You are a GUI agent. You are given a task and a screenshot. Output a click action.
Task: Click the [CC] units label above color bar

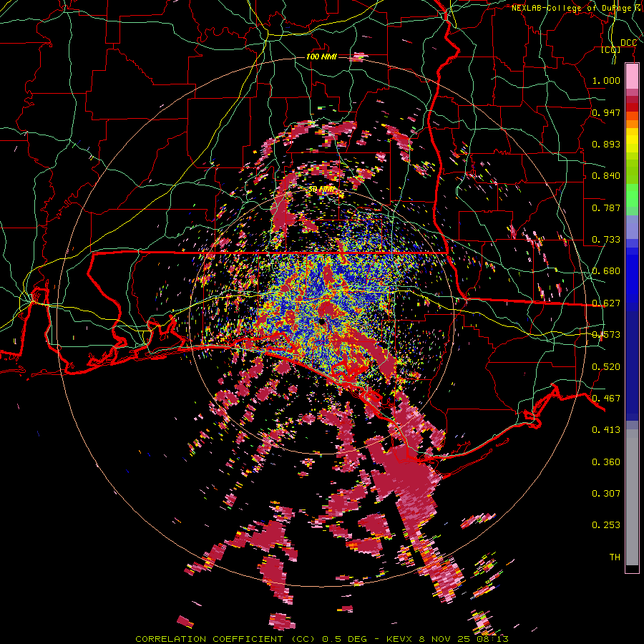pos(611,49)
